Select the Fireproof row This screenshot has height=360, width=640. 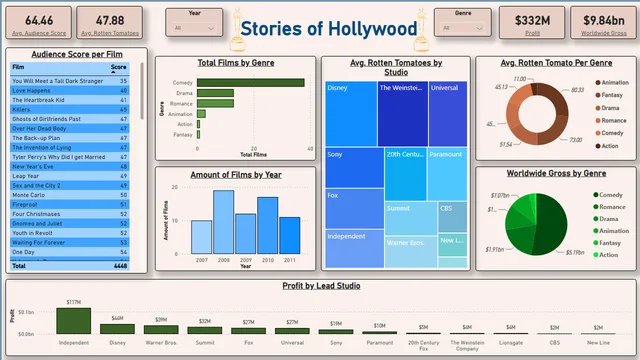tap(69, 204)
